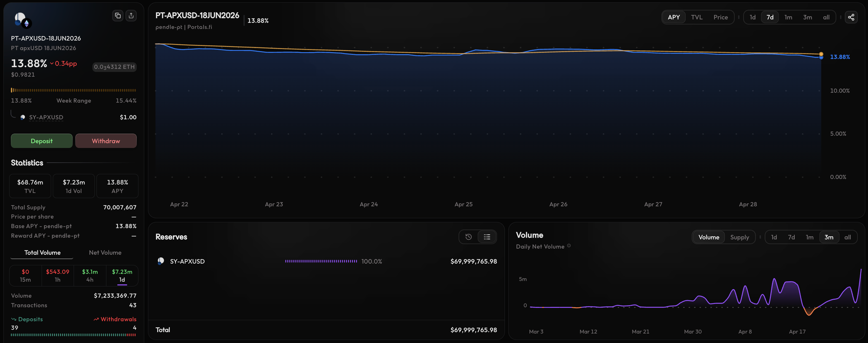Set main chart range to 1m
Viewport: 868px width, 343px height.
pyautogui.click(x=788, y=17)
